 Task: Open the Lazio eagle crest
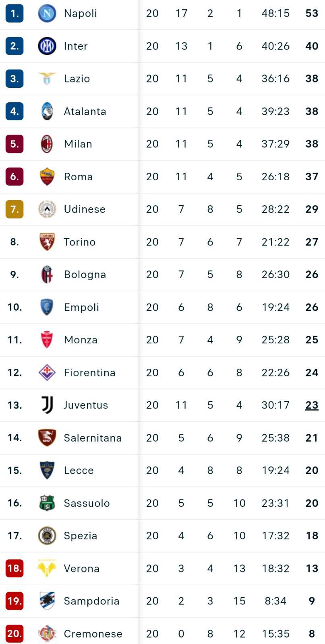(47, 78)
